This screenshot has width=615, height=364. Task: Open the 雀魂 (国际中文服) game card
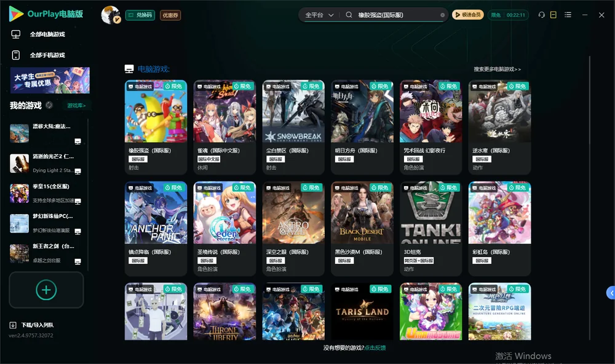[x=224, y=127]
